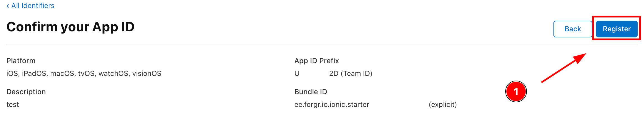Select the App ID Prefix label
The width and height of the screenshot is (644, 118).
[316, 61]
